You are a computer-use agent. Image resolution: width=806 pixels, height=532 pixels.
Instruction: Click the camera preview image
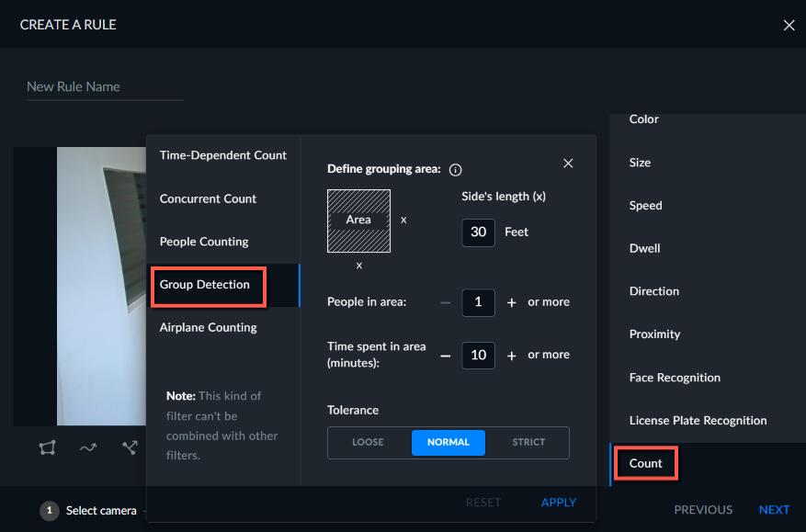tap(101, 287)
